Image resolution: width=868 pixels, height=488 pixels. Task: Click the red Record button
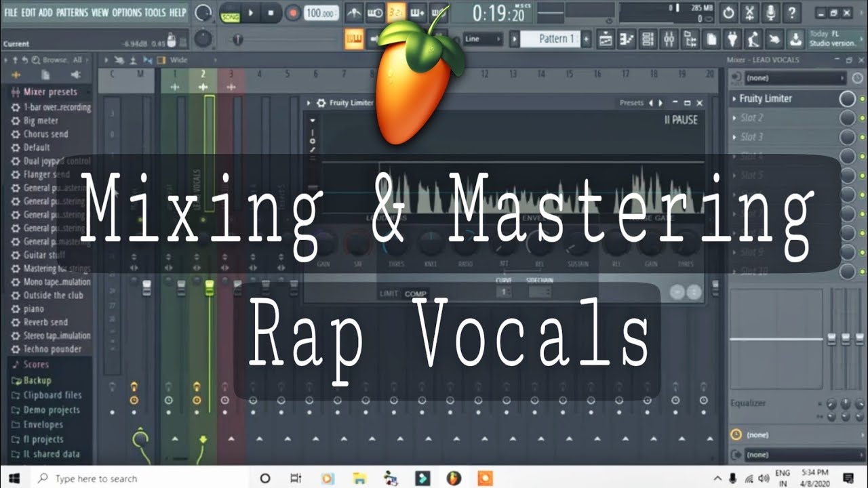click(x=292, y=12)
